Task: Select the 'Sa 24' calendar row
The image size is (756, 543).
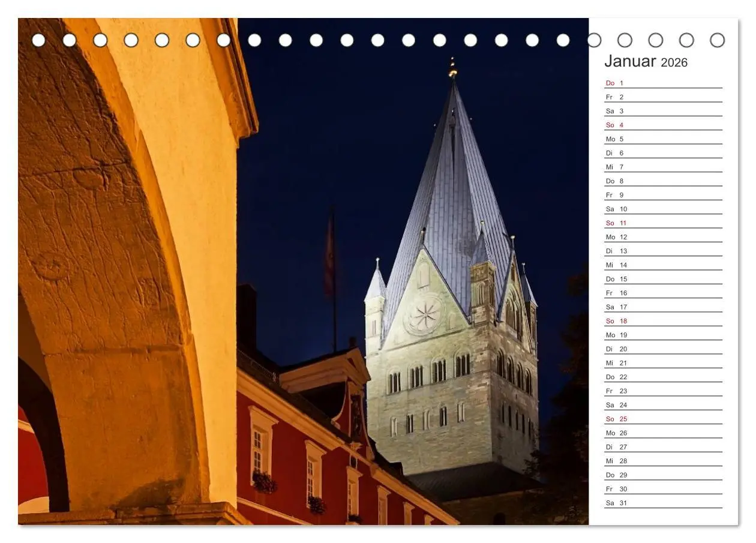Action: tap(663, 405)
